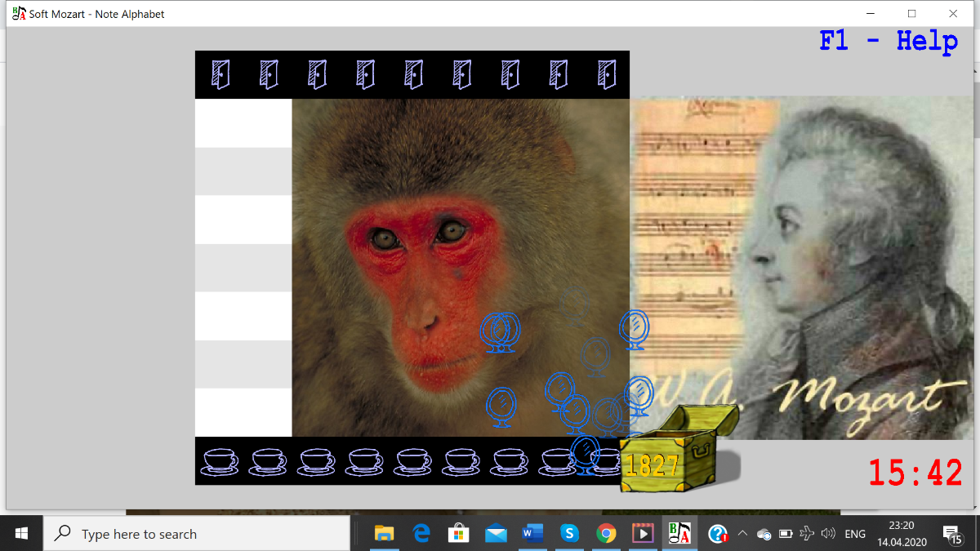Open the Mail app from the taskbar
Image resolution: width=980 pixels, height=551 pixels.
pyautogui.click(x=496, y=534)
